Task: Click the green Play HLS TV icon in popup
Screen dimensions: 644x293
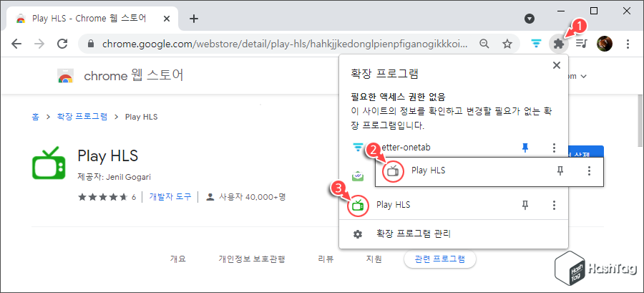Action: pos(358,205)
